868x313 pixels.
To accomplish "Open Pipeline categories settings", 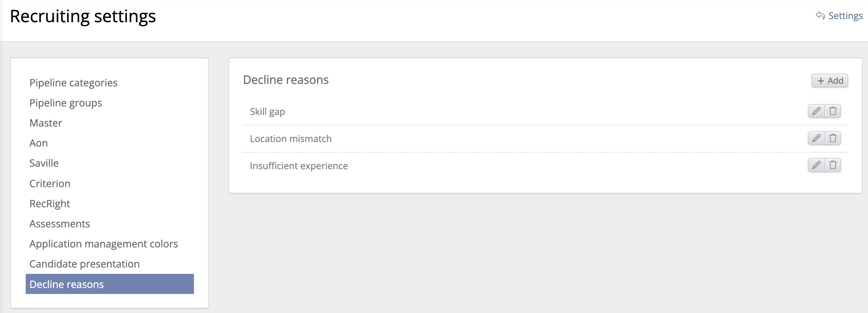I will [73, 83].
